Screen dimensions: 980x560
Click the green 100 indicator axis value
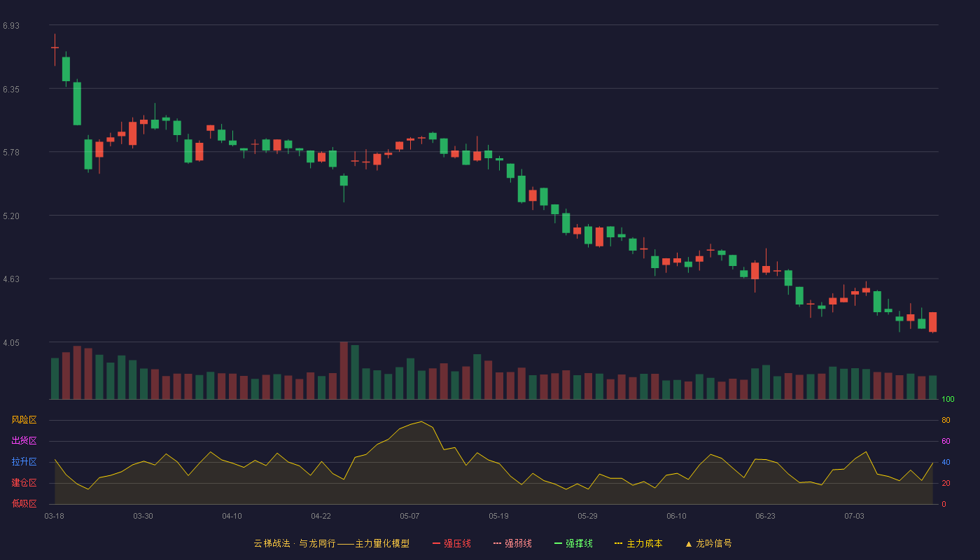coord(948,400)
